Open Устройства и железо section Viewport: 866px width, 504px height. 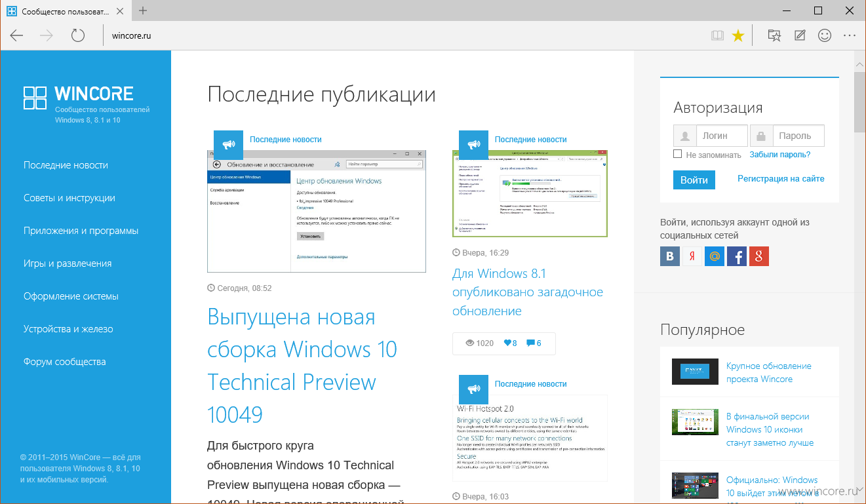point(68,329)
